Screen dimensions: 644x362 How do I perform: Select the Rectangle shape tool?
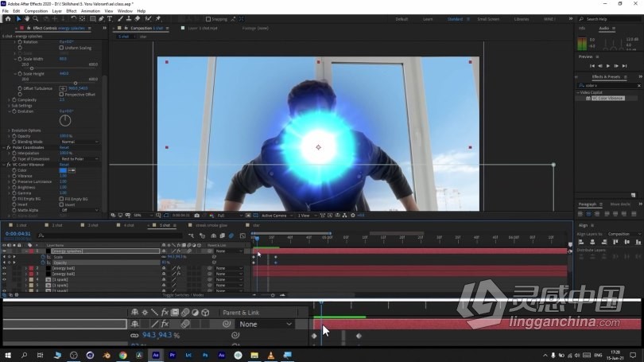point(93,19)
